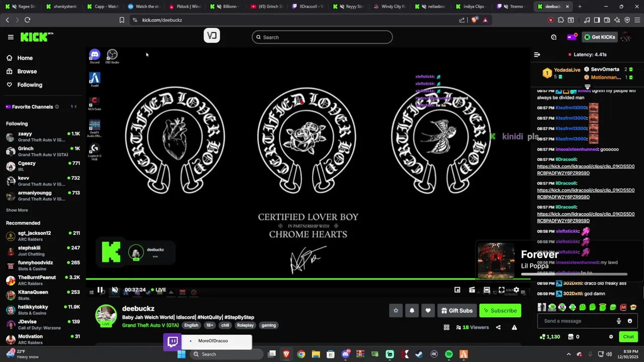Viewport: 644px width, 362px height.
Task: Collapse Favorite Channels section chevron
Action: (x=75, y=107)
